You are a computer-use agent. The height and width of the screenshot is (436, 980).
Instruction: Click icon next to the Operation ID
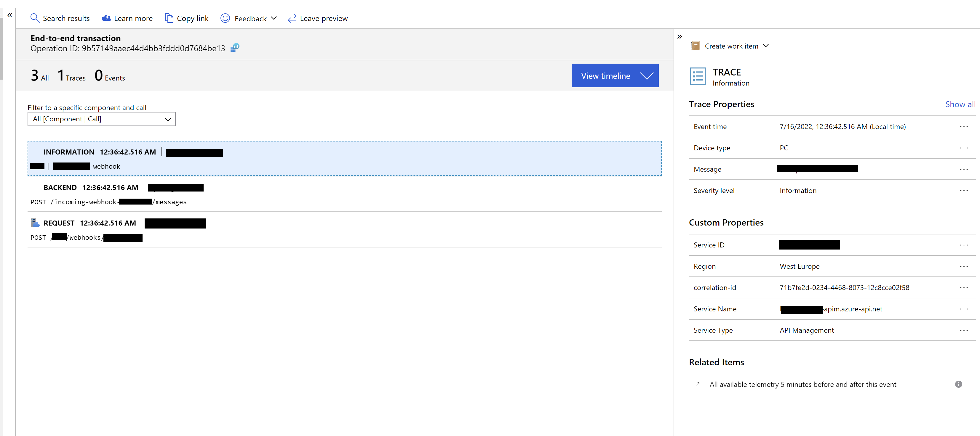click(235, 48)
